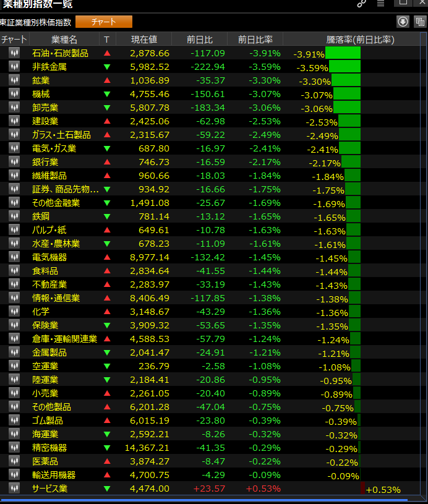Click the T column header
This screenshot has height=504, width=428.
pos(107,40)
